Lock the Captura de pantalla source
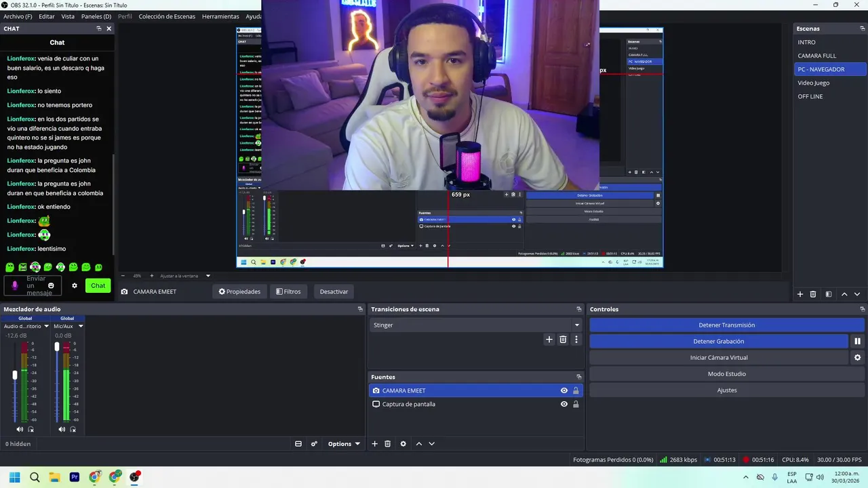The image size is (868, 488). (x=576, y=404)
